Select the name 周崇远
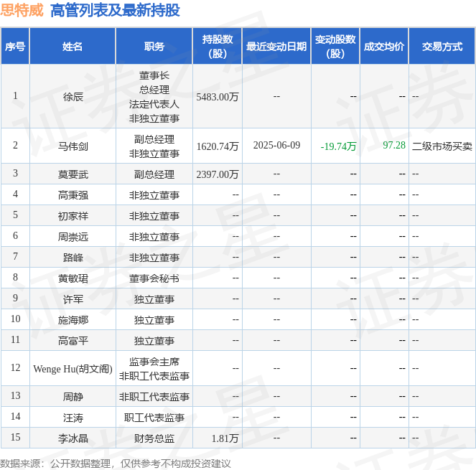Image resolution: width=476 pixels, height=470 pixels. [x=73, y=237]
